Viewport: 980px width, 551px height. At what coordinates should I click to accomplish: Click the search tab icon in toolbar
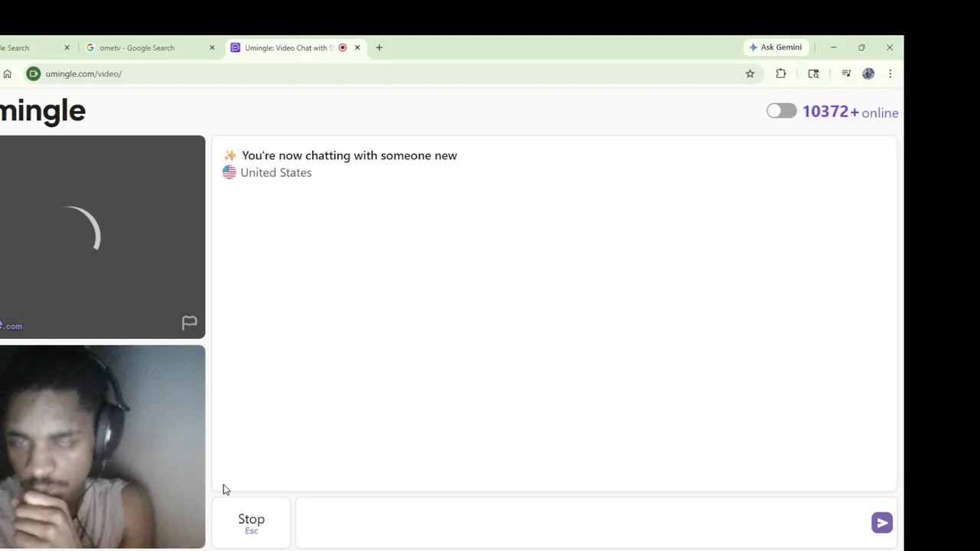(813, 73)
